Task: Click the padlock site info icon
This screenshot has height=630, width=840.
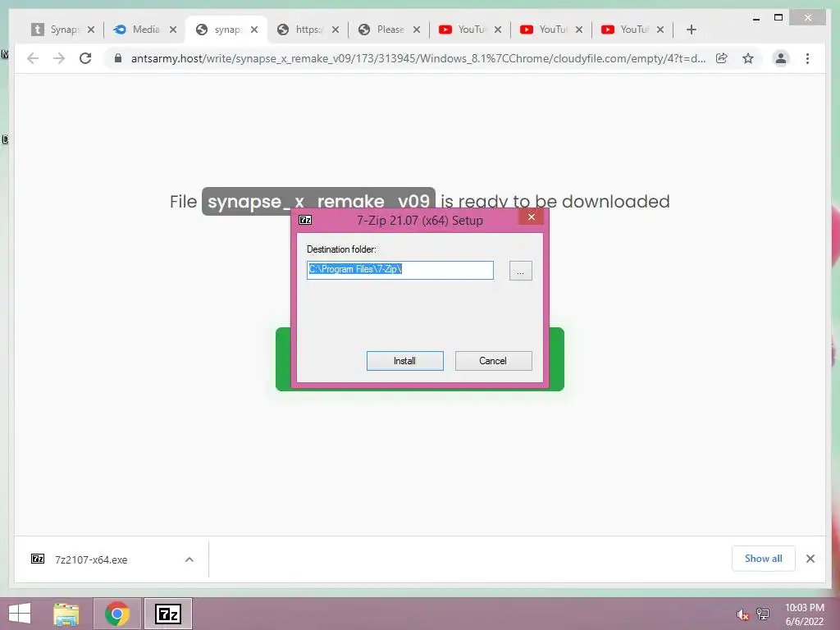Action: [118, 58]
